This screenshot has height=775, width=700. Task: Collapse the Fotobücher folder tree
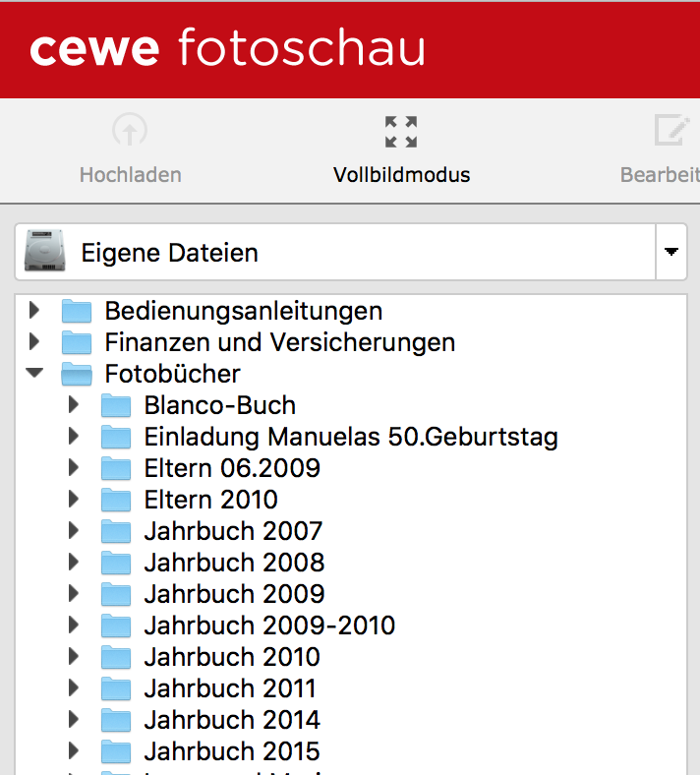(x=35, y=374)
